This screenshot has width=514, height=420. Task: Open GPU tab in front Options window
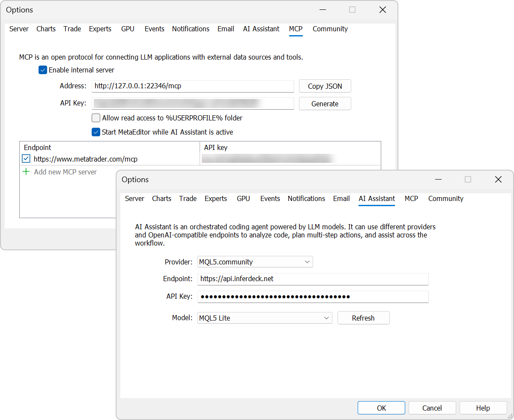(243, 198)
